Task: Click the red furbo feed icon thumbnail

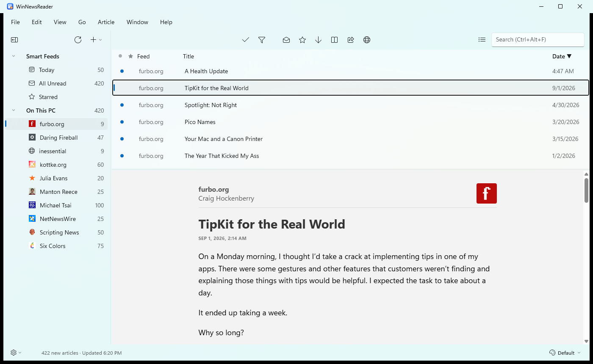Action: tap(487, 193)
